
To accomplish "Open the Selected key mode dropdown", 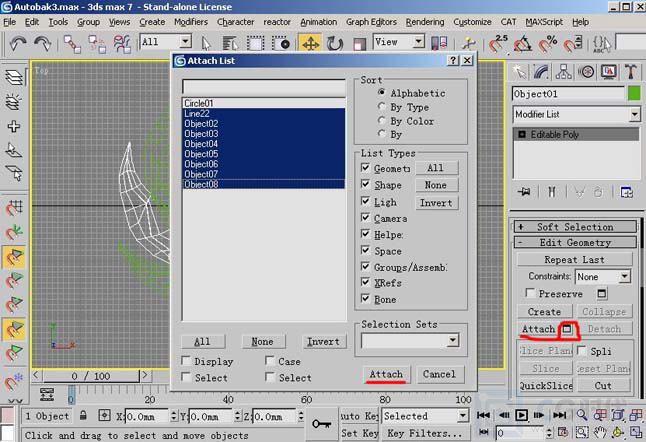I will 463,416.
